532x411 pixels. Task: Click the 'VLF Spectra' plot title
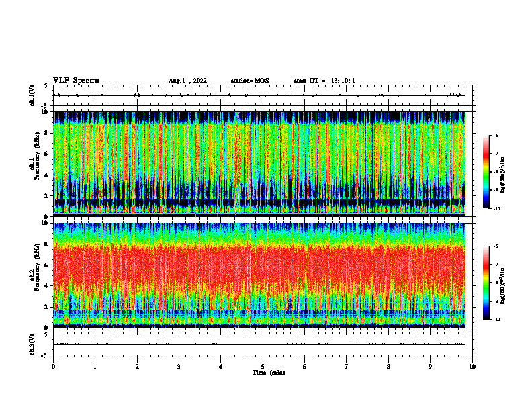[x=76, y=81]
